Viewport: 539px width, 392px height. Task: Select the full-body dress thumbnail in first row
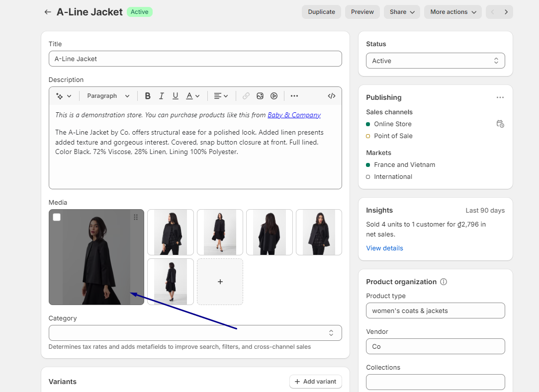point(220,232)
